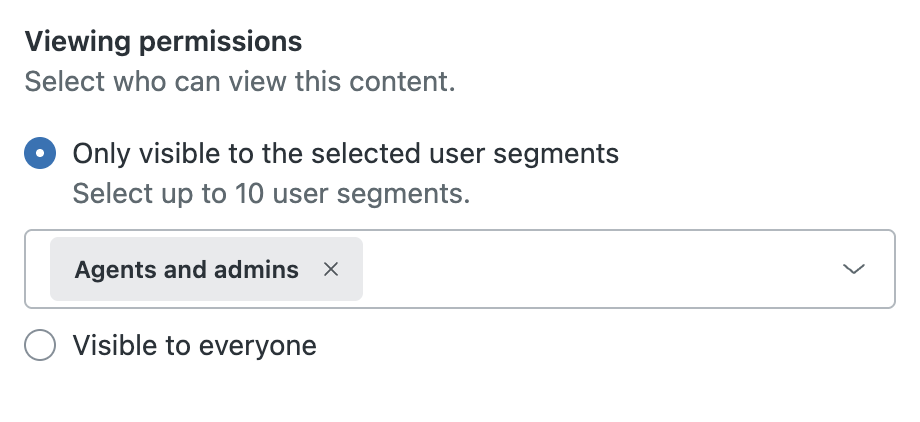Restrict visibility to selected user segments
Image resolution: width=920 pixels, height=422 pixels.
pos(40,154)
